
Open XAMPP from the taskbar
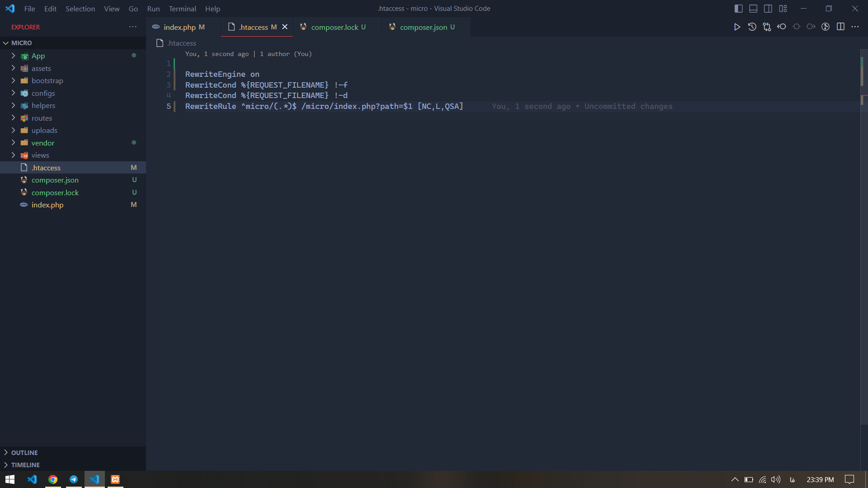click(115, 479)
